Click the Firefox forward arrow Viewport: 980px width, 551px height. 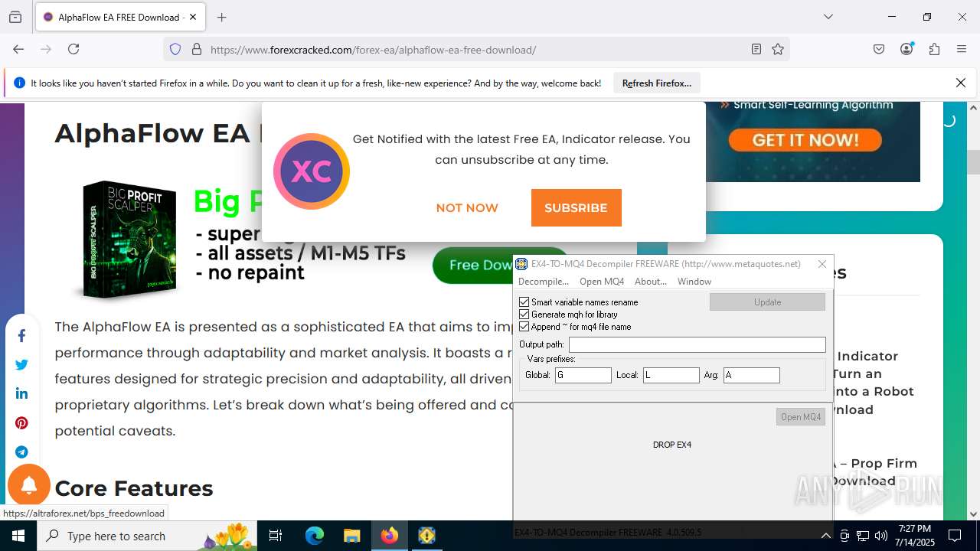tap(46, 49)
